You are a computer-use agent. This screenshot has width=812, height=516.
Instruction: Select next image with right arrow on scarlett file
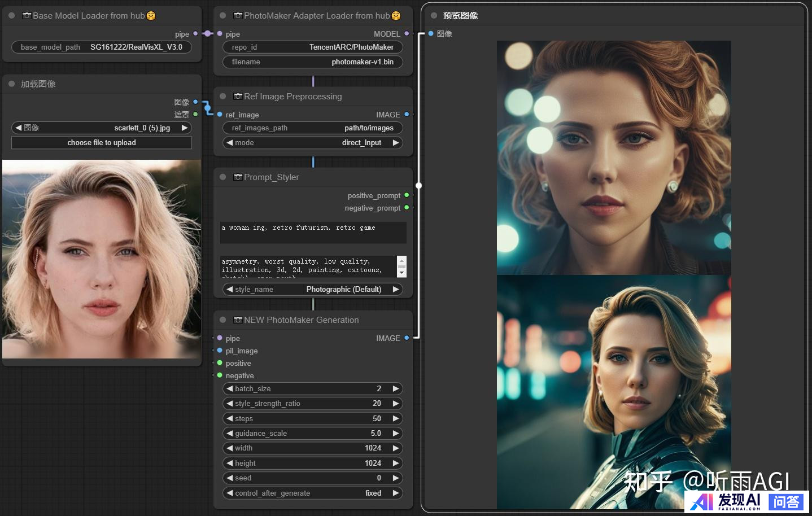(184, 128)
